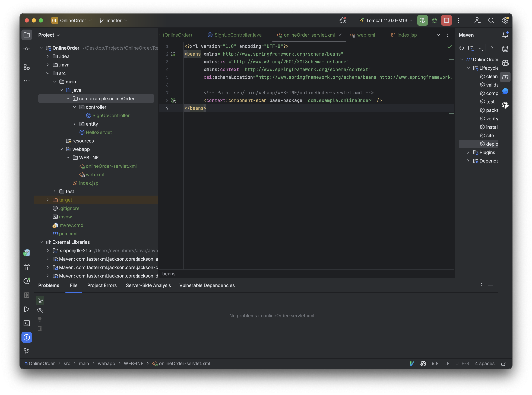Image resolution: width=532 pixels, height=395 pixels.
Task: Open the Commit tool window
Action: point(27,49)
